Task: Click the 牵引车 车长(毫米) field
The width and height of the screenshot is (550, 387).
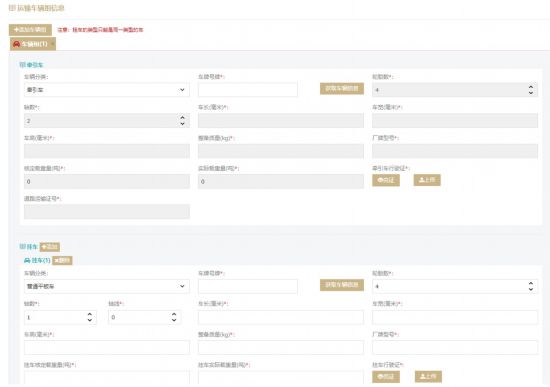Action: coord(281,120)
